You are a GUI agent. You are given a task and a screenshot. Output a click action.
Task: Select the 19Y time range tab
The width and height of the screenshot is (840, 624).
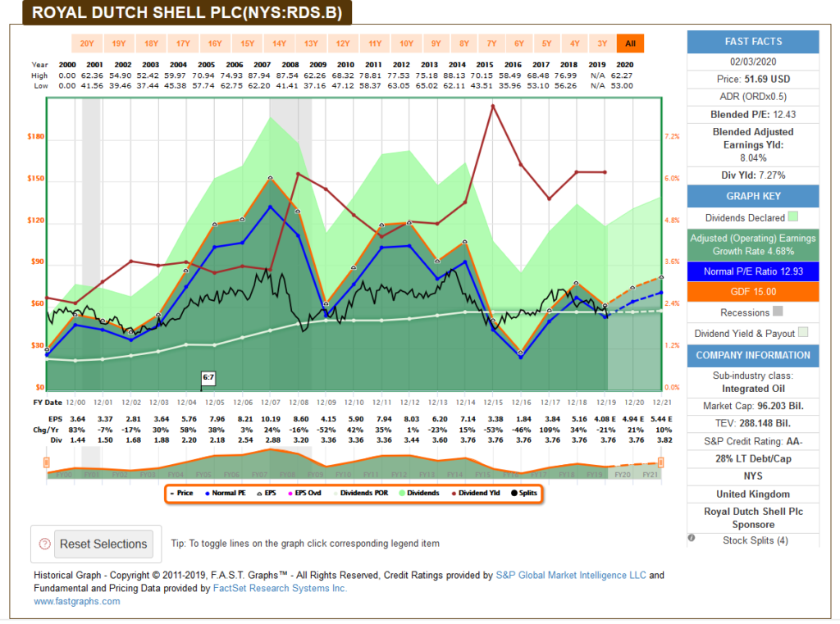point(118,43)
